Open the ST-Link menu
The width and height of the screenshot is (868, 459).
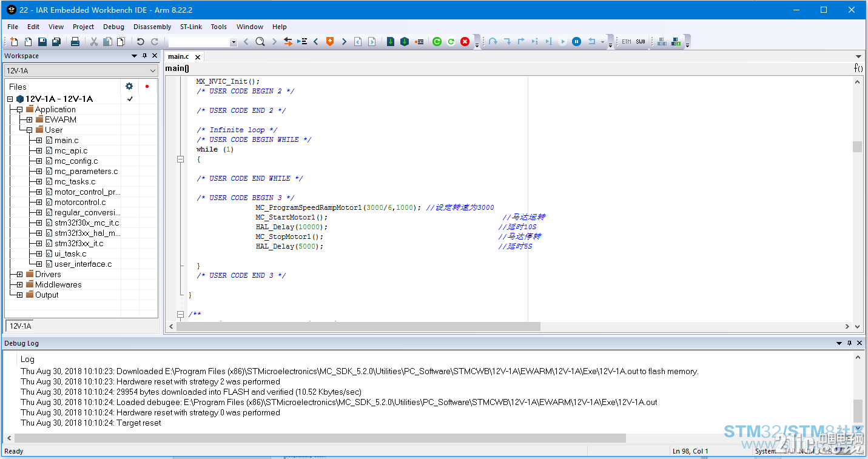point(191,27)
